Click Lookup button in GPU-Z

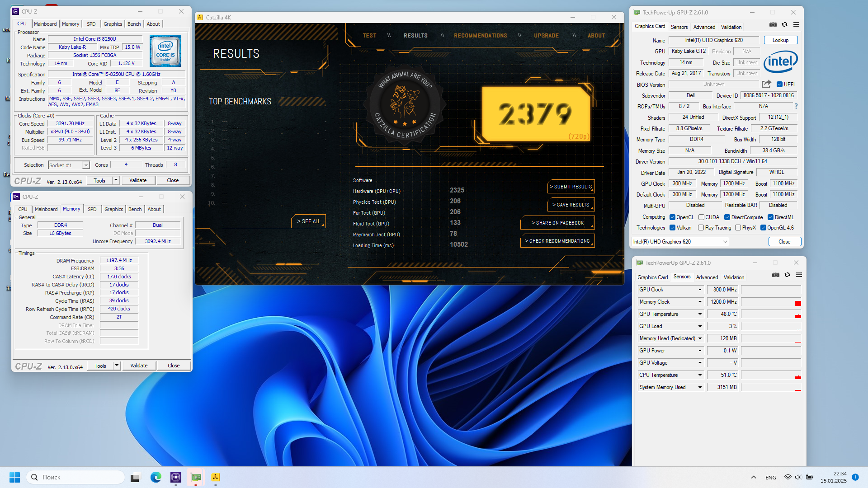[x=781, y=40]
